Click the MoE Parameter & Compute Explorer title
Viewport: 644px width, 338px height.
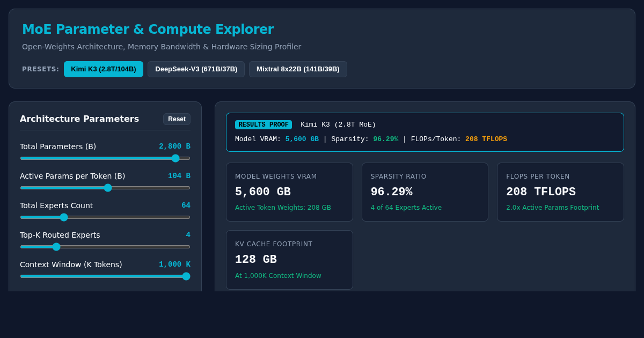click(x=148, y=30)
